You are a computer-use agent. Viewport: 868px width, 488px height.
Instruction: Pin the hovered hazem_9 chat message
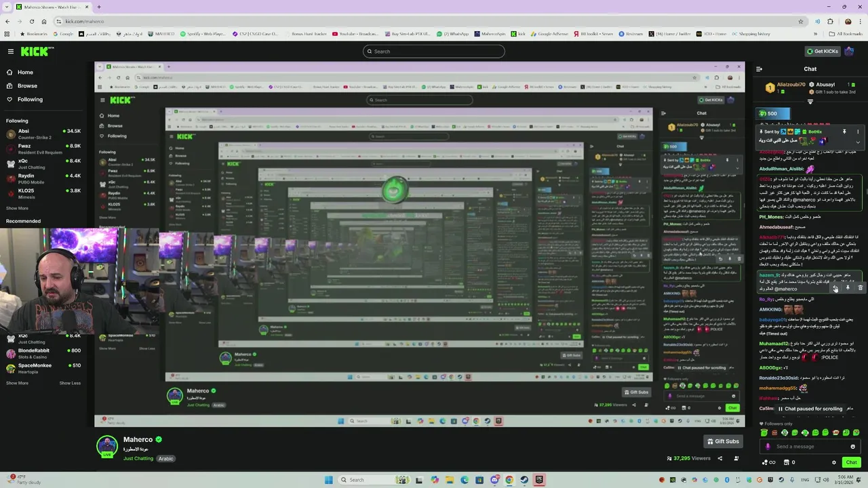point(848,288)
